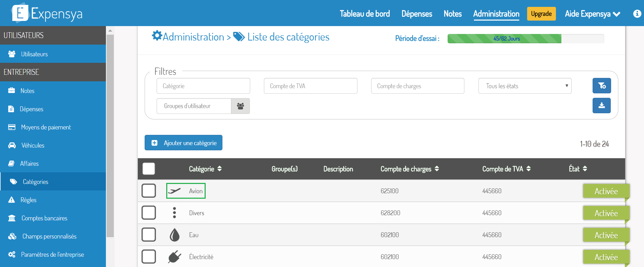Click the Groupe(s) column header
The width and height of the screenshot is (644, 267).
[284, 169]
